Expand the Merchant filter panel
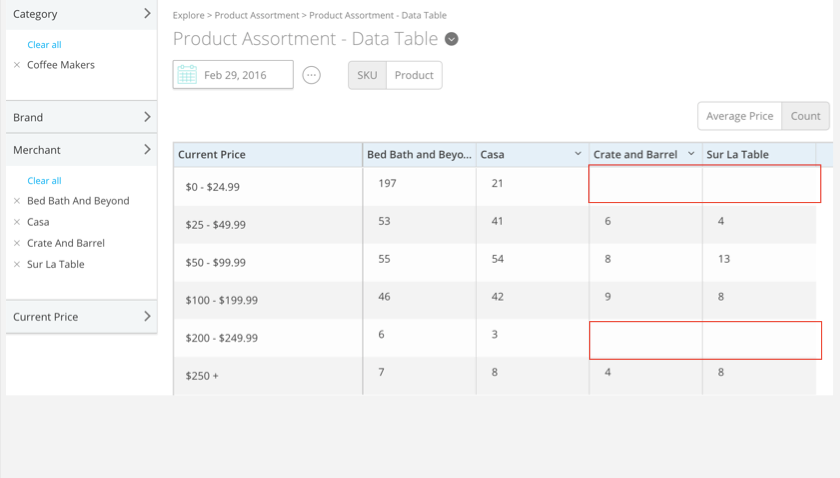The image size is (840, 478). [81, 150]
